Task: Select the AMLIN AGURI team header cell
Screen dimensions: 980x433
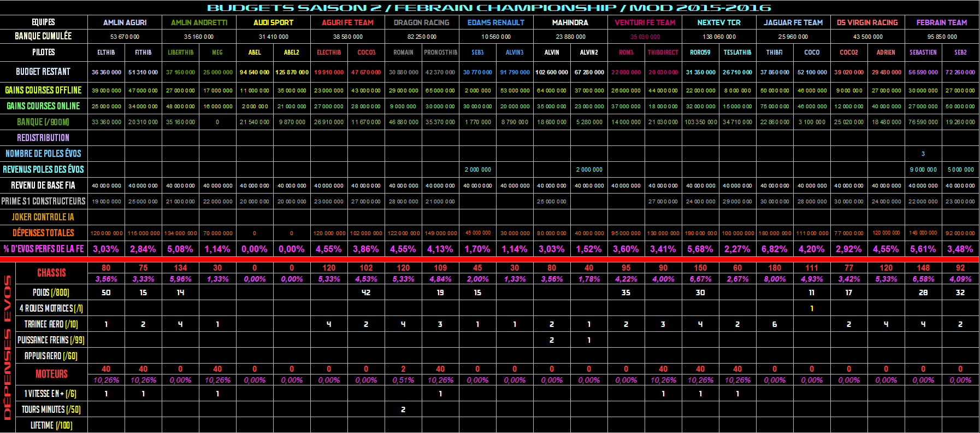Action: tap(125, 22)
